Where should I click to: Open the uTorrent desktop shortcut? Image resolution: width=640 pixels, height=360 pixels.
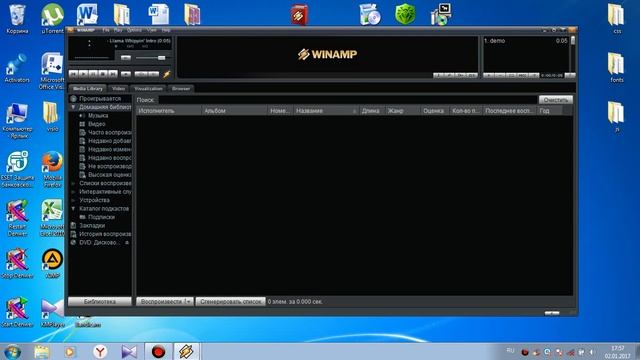pos(52,19)
